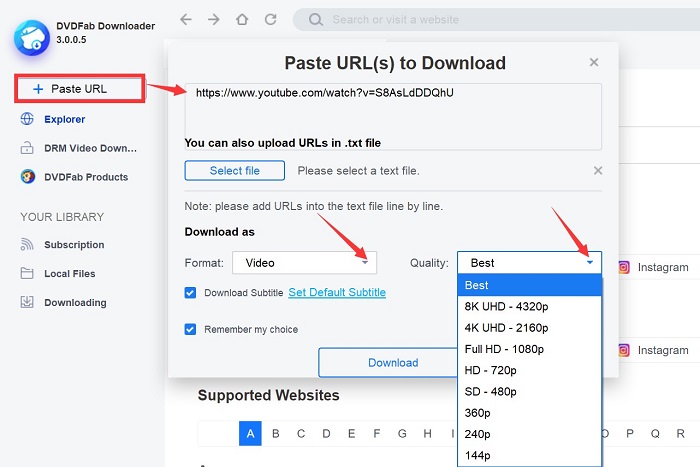Reload the page with refresh icon
Image resolution: width=700 pixels, height=467 pixels.
click(x=271, y=19)
